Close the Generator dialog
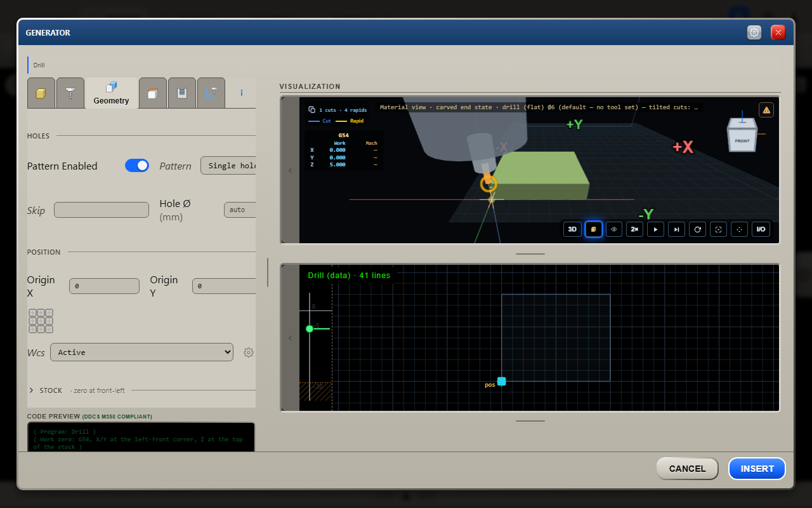Image resolution: width=812 pixels, height=508 pixels. (778, 32)
